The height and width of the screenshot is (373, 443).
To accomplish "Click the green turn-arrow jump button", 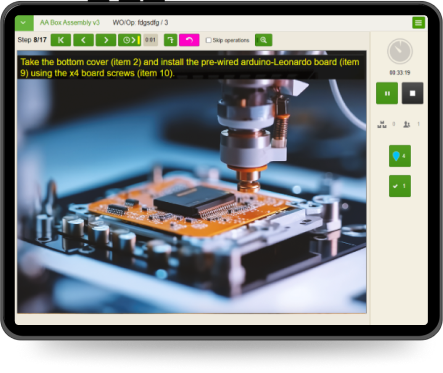I will click(171, 40).
